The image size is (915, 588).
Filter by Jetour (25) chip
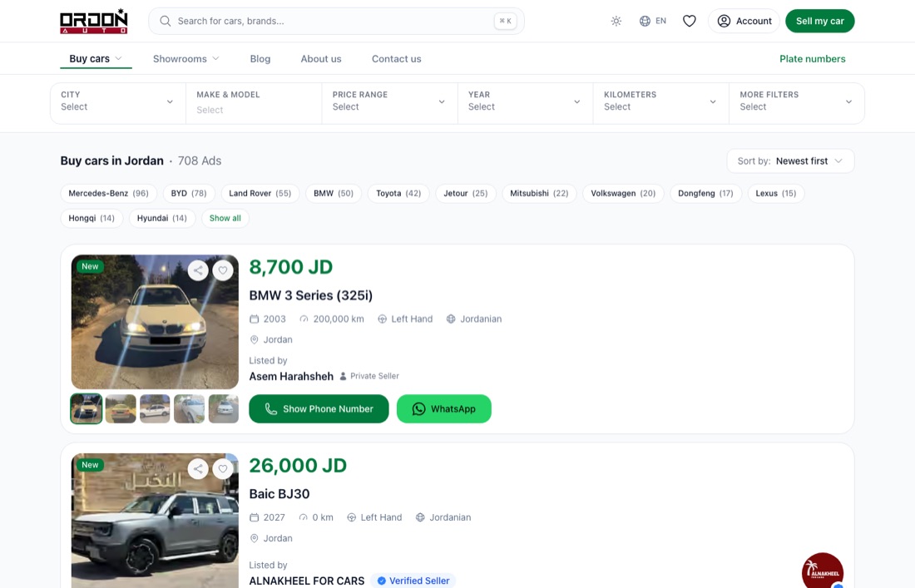[x=466, y=193]
